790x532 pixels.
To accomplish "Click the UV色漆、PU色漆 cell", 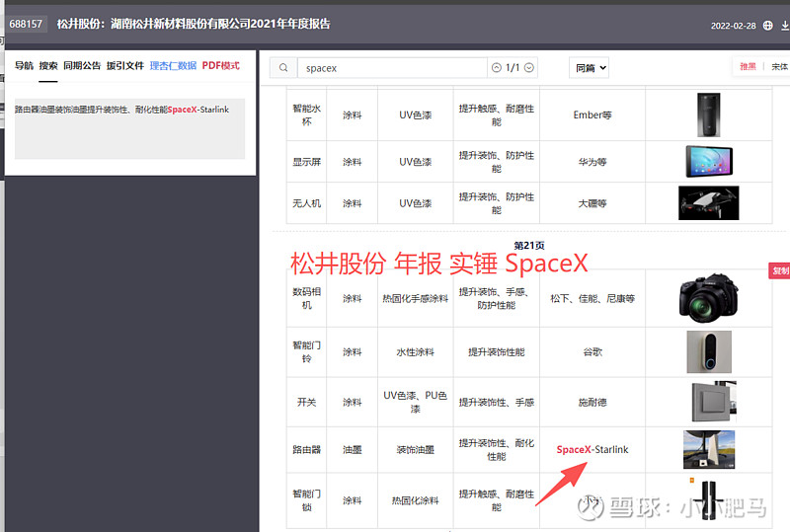I will (x=415, y=402).
